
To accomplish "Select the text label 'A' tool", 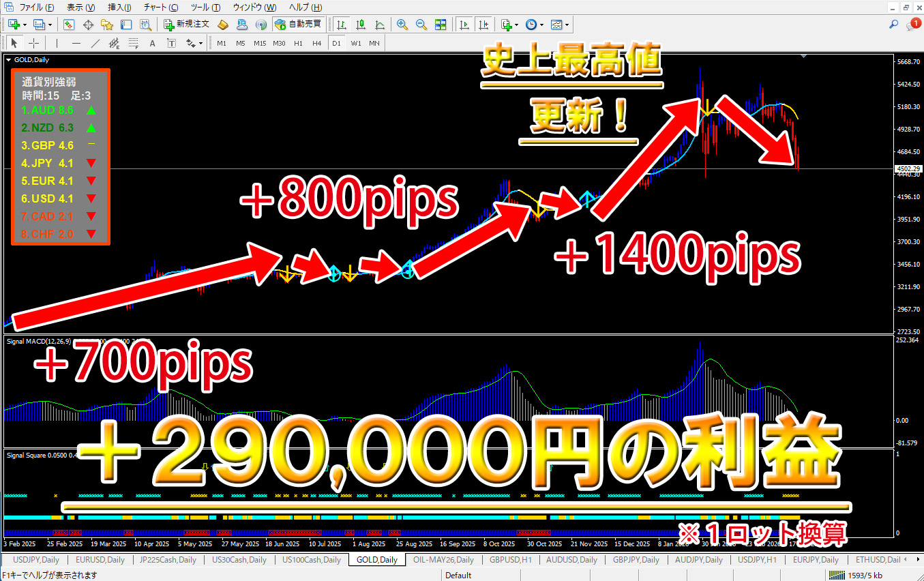I will (x=153, y=43).
